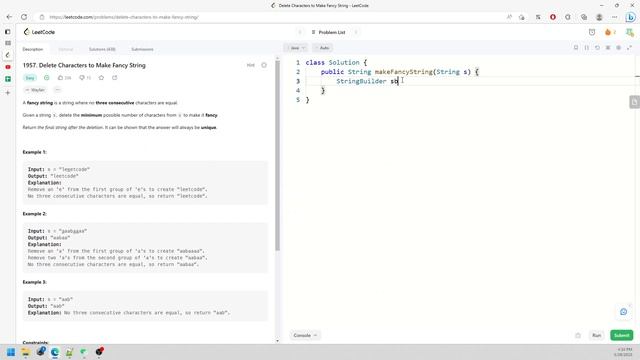
Task: Click the Run button
Action: click(596, 335)
